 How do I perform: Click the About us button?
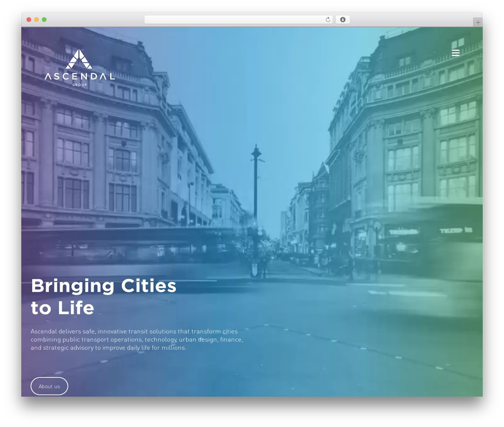(49, 386)
